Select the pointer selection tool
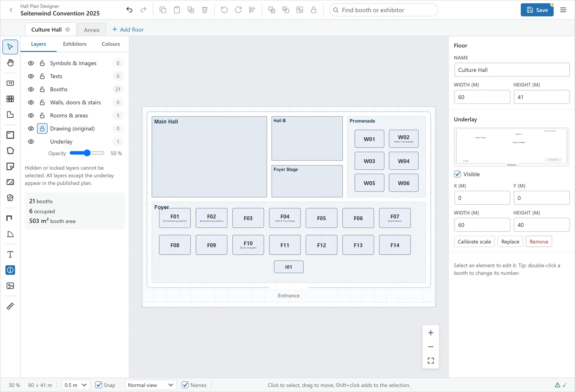The width and height of the screenshot is (575, 392). click(10, 47)
